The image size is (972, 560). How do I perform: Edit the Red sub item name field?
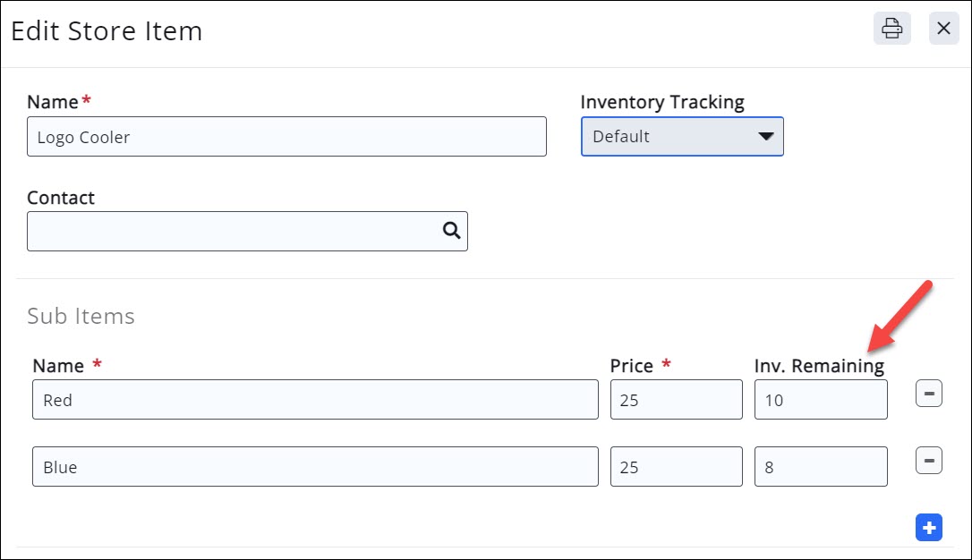tap(315, 400)
